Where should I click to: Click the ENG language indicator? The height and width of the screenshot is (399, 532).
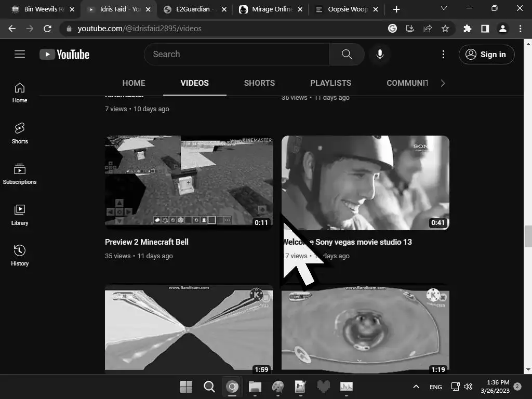point(436,387)
